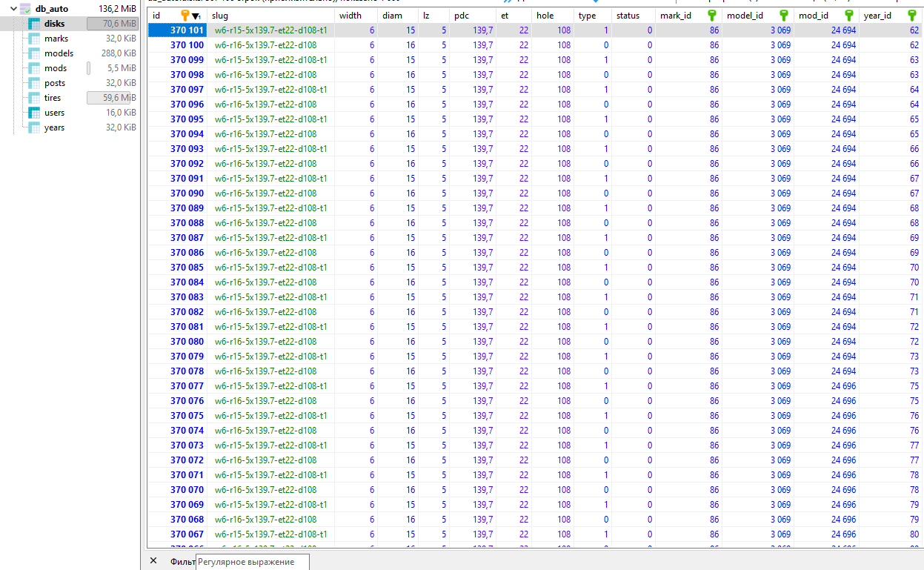Click green foreign key icon on mark_id column
Image resolution: width=924 pixels, height=570 pixels.
(x=712, y=16)
